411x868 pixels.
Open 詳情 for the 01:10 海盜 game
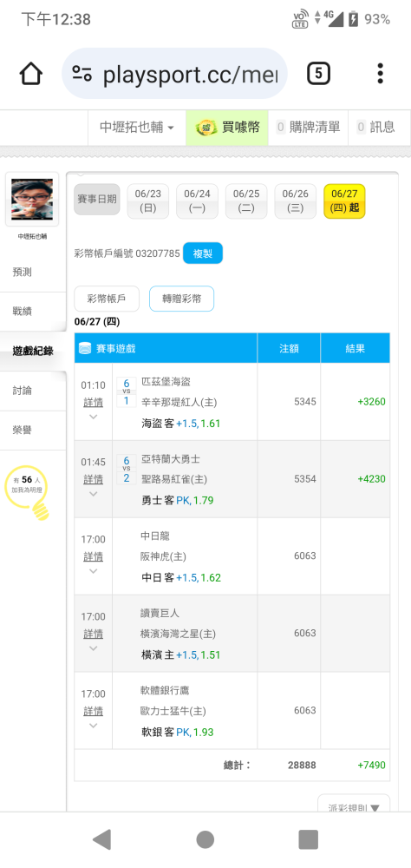pyautogui.click(x=93, y=402)
